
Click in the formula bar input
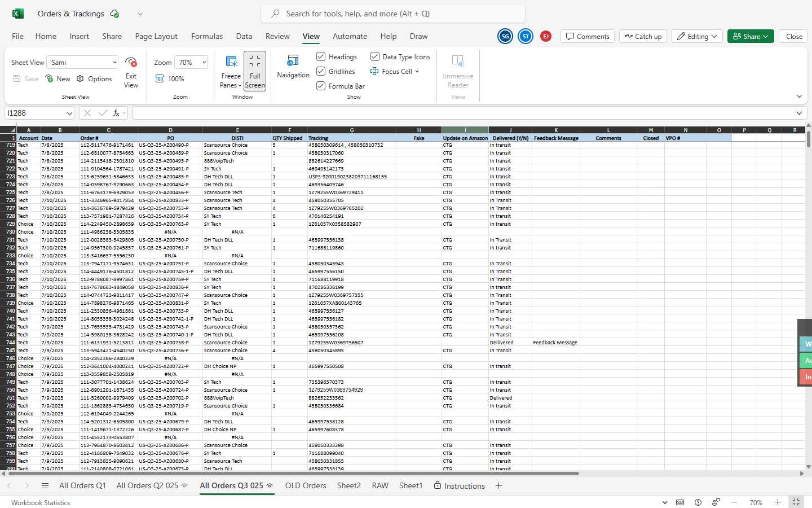(x=462, y=113)
